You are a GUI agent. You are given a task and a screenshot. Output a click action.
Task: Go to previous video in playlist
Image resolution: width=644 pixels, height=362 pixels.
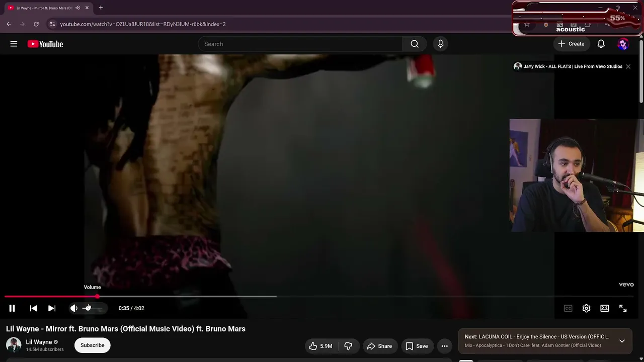coord(34,308)
